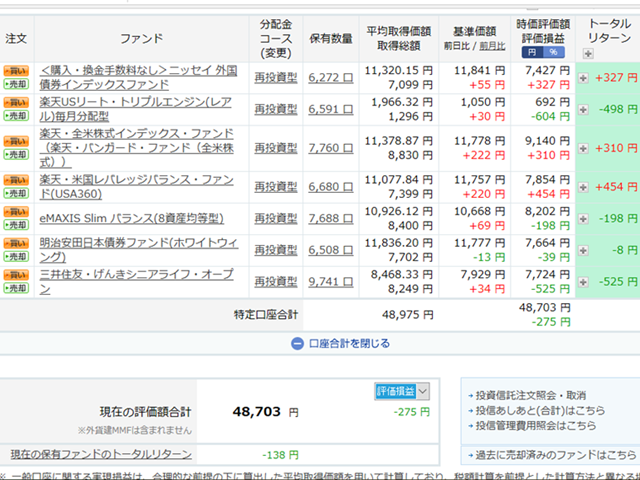The width and height of the screenshot is (640, 480).
Task: Click the 買い button for ニッセイ 外国債券インデックスファンド
Action: (x=16, y=71)
